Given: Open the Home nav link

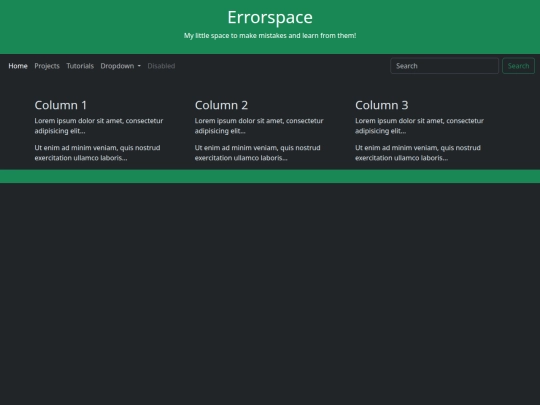Looking at the screenshot, I should coord(18,66).
